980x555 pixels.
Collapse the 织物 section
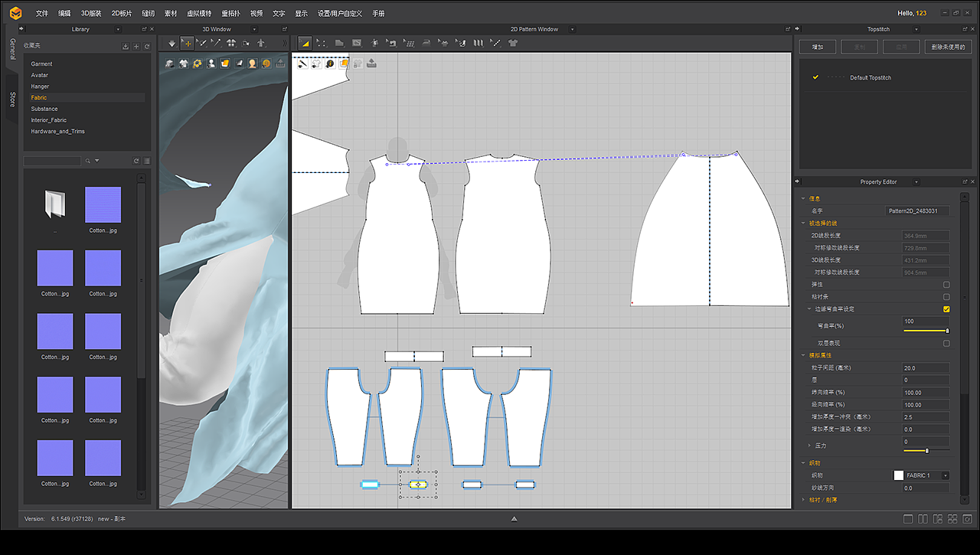[802, 463]
